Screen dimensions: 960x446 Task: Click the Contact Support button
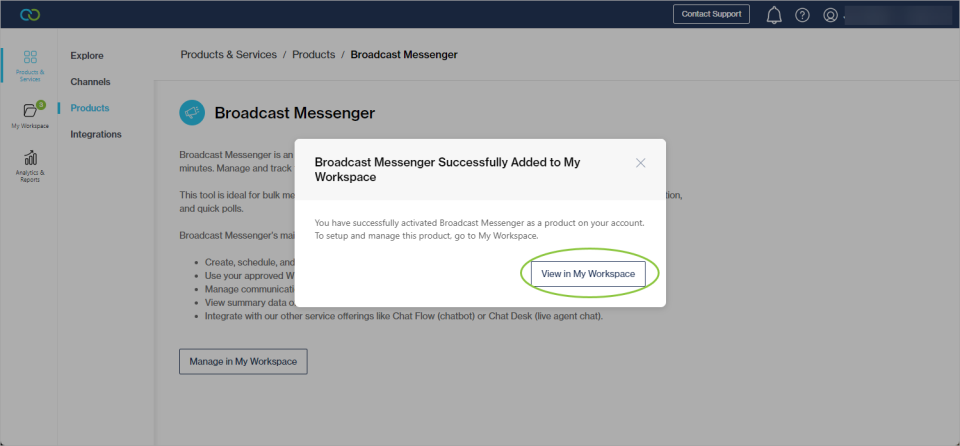(711, 14)
